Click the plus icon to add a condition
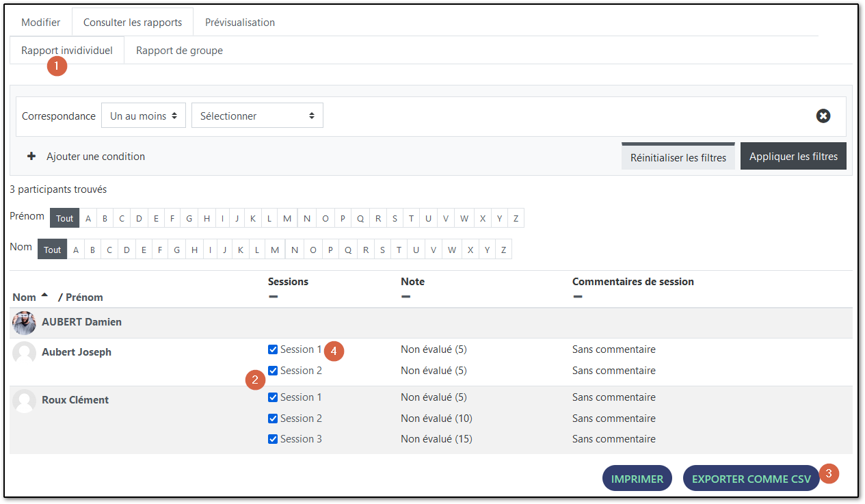The width and height of the screenshot is (865, 504). click(x=31, y=156)
